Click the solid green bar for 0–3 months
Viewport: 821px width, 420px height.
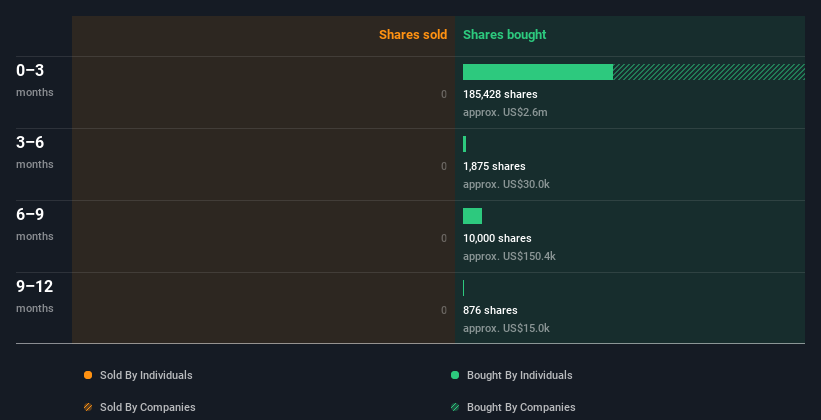click(x=538, y=72)
